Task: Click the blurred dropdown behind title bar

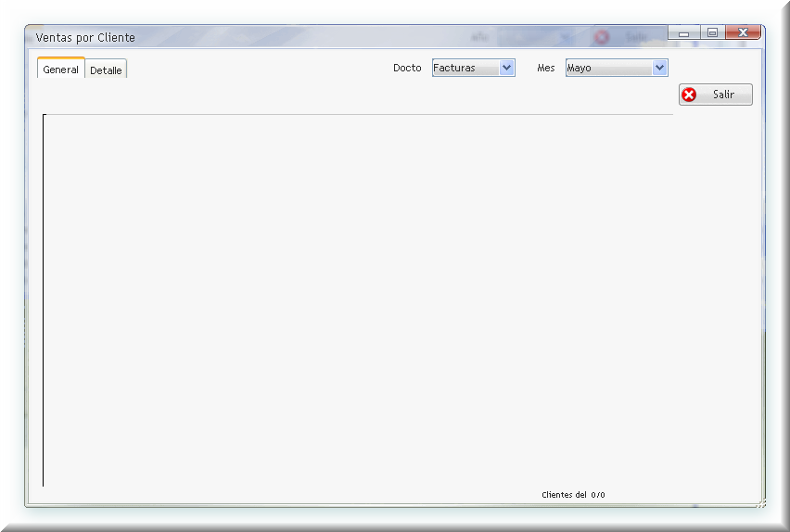Action: pos(536,37)
